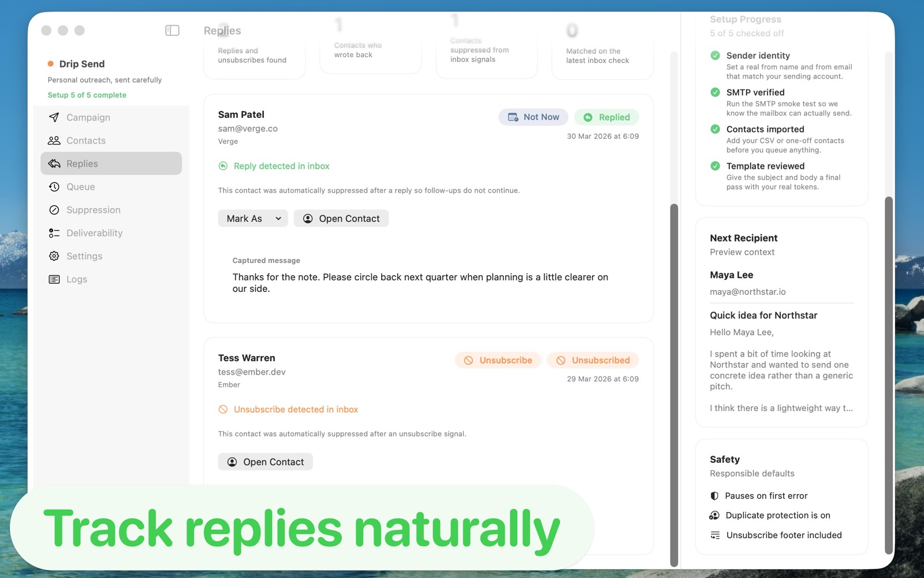
Task: Click the Contacts people icon
Action: click(54, 140)
